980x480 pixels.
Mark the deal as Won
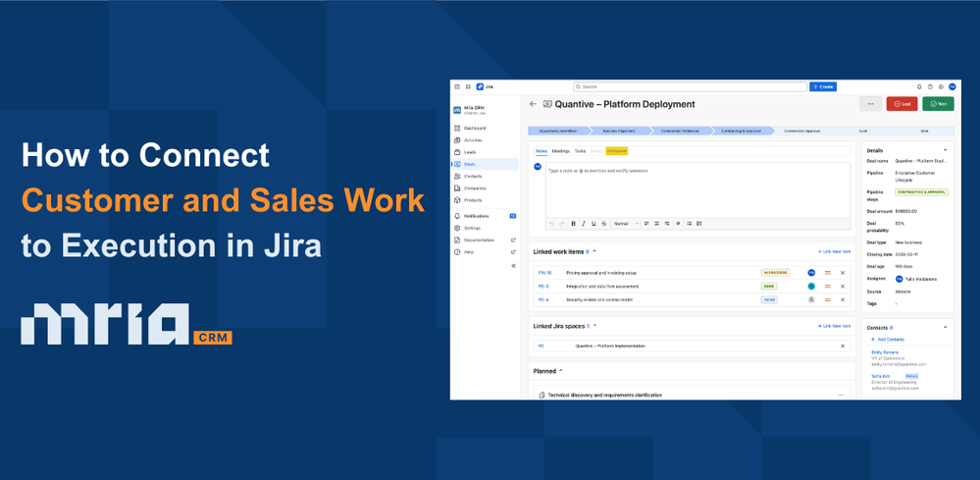[x=938, y=104]
